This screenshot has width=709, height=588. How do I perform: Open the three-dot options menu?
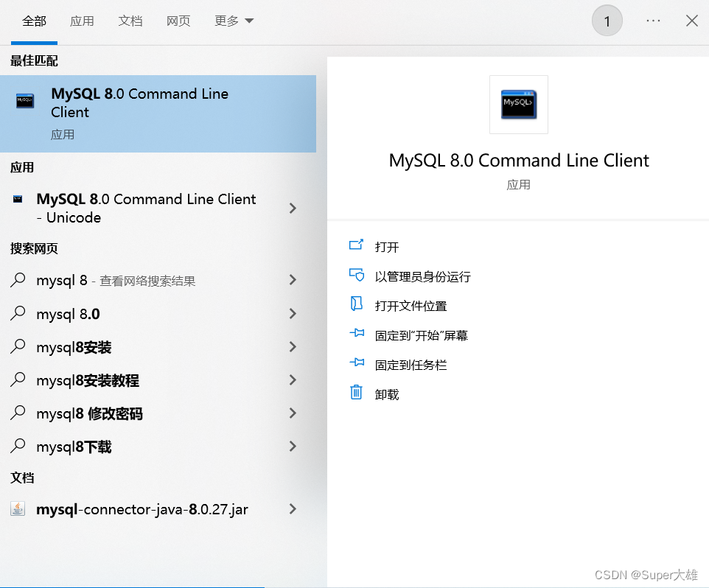pyautogui.click(x=653, y=21)
